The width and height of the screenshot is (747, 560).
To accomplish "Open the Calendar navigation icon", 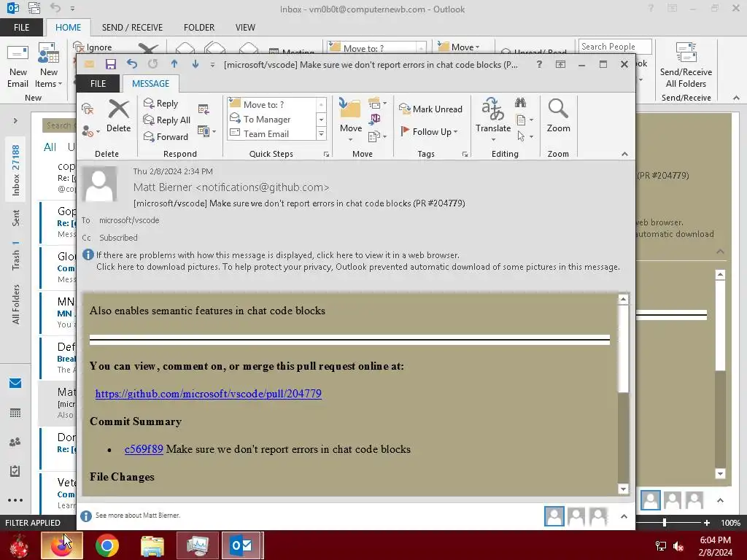I will (15, 413).
